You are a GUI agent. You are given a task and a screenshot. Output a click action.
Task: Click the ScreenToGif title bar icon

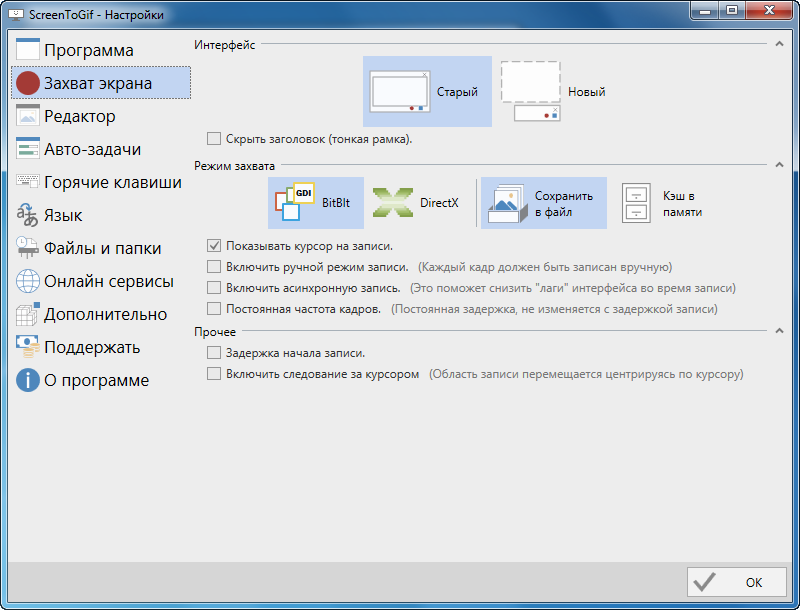(16, 14)
